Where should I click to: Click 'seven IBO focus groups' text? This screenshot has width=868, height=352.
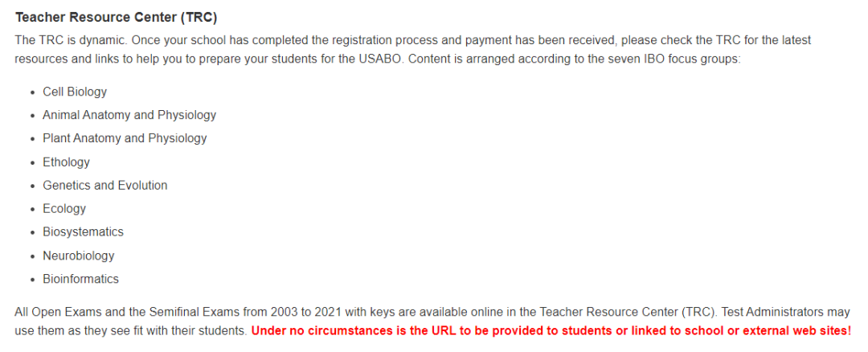(679, 58)
